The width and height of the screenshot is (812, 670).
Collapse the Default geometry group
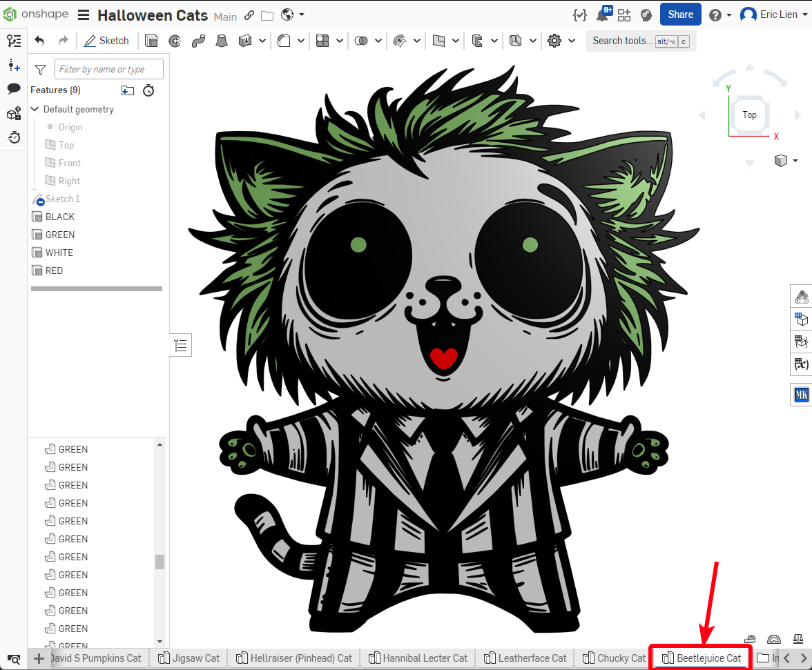click(x=35, y=109)
